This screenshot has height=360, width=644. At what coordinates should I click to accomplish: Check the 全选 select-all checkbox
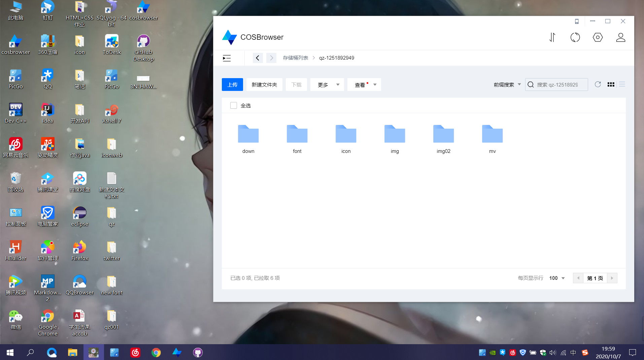click(233, 106)
